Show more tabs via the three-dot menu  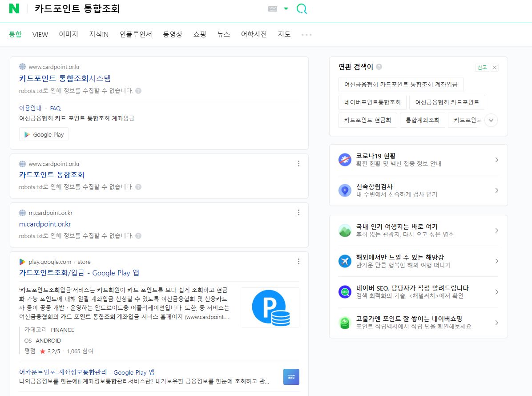coord(306,35)
